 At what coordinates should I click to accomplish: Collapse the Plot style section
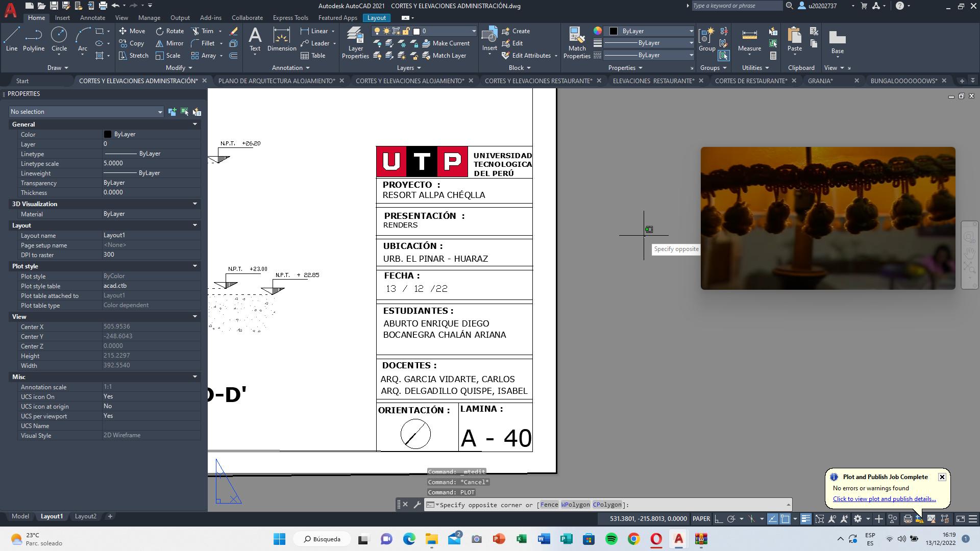pyautogui.click(x=194, y=266)
